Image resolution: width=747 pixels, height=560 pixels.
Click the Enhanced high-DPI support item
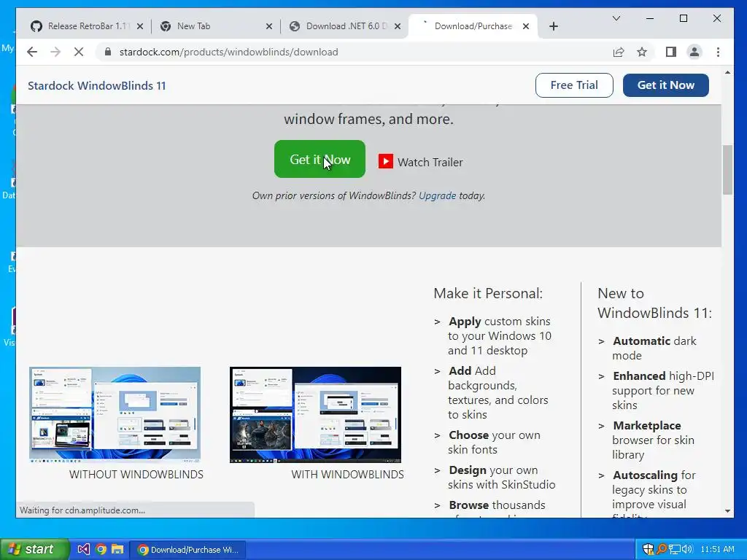click(x=663, y=391)
